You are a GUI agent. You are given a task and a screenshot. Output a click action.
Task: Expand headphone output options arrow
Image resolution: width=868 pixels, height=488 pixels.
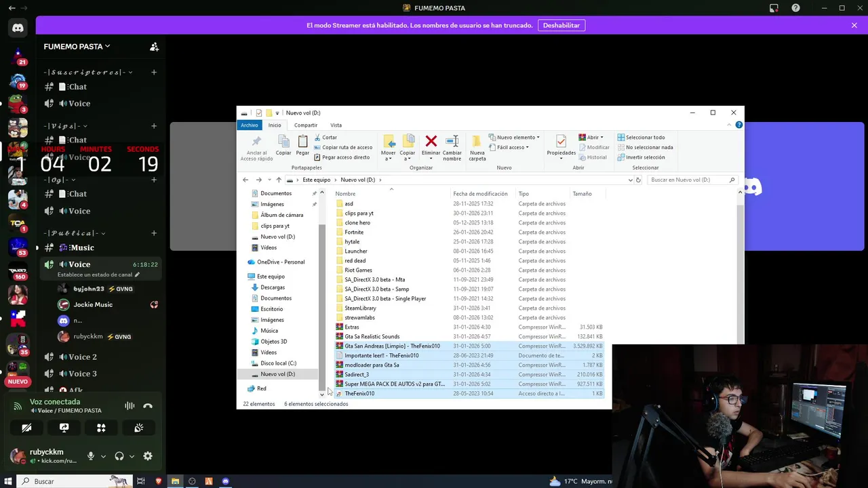tap(132, 456)
